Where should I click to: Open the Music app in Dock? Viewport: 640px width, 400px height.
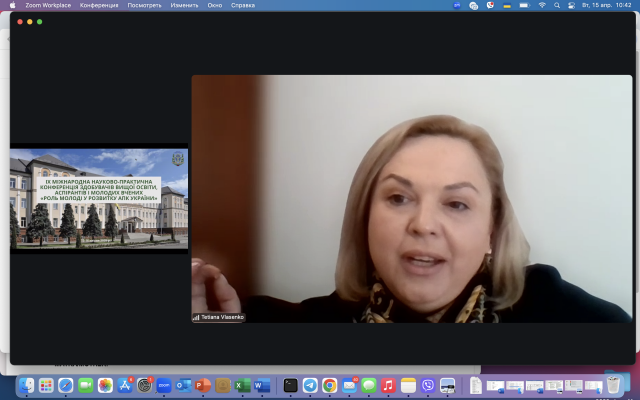tap(389, 385)
